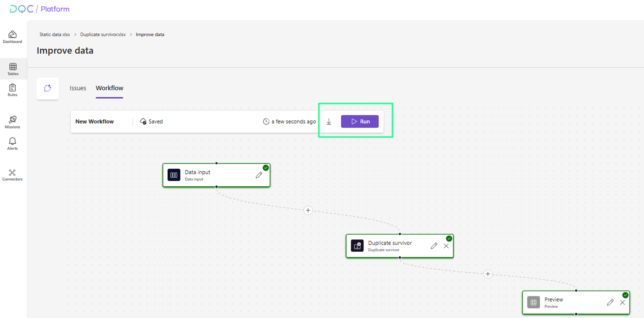Viewport: 644px width, 318px height.
Task: Remove the Duplicate survivor node
Action: (x=446, y=246)
